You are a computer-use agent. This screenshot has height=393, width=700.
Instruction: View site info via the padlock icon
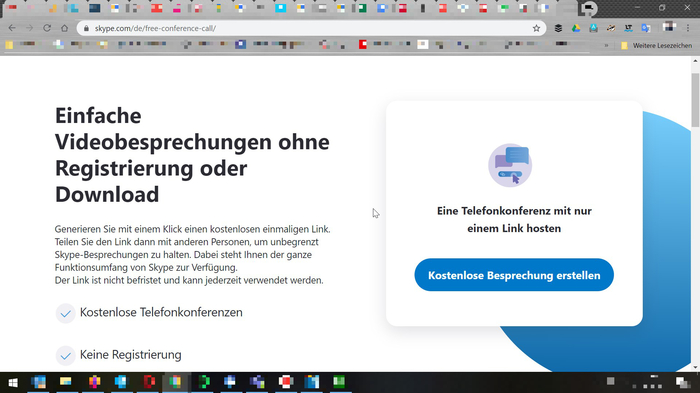(x=86, y=28)
